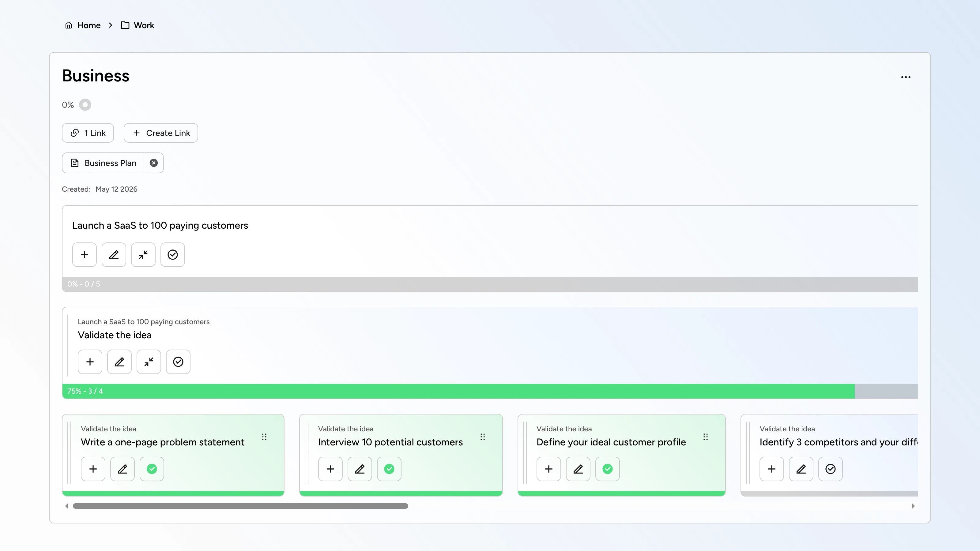Image resolution: width=980 pixels, height=551 pixels.
Task: Open the Work folder breadcrumb
Action: click(137, 25)
